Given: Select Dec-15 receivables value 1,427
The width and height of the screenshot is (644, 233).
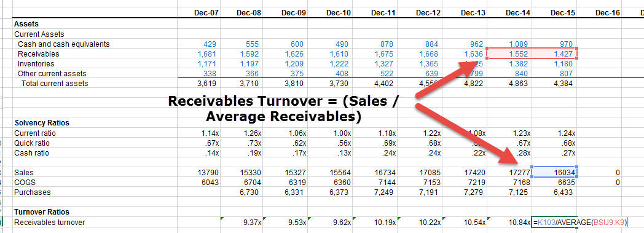Looking at the screenshot, I should [554, 54].
